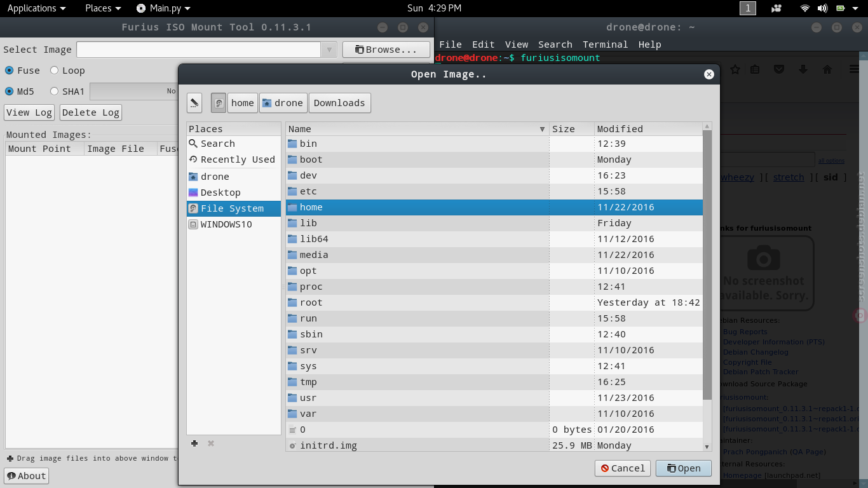The width and height of the screenshot is (868, 488).
Task: Click the home button in path bar
Action: pos(243,103)
